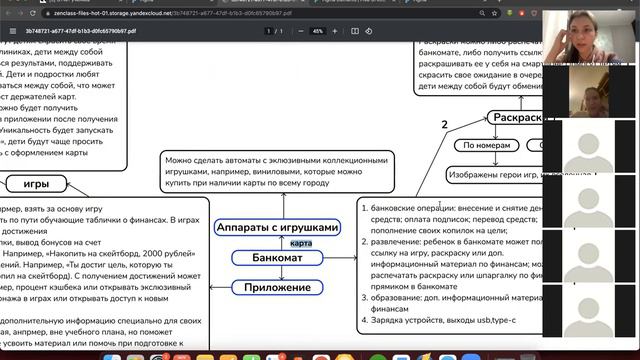Viewport: 640px width, 360px height.
Task: Select the top webcam video of woman
Action: click(x=589, y=37)
